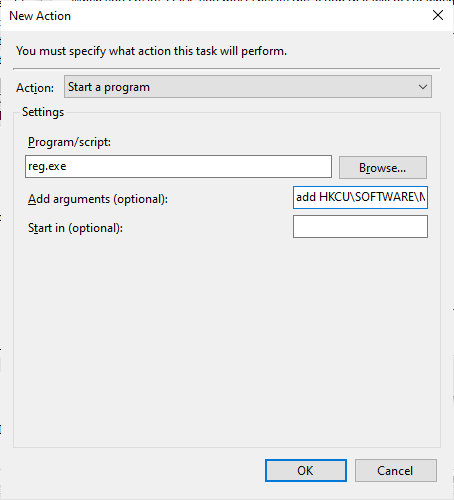Click the Browse... button
This screenshot has width=454, height=500.
coord(383,167)
